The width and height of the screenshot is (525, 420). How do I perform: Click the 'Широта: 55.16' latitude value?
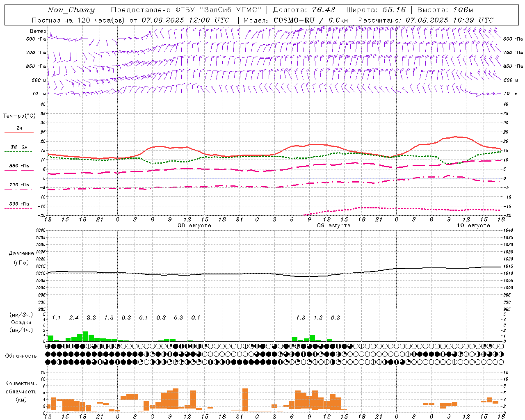(x=376, y=10)
